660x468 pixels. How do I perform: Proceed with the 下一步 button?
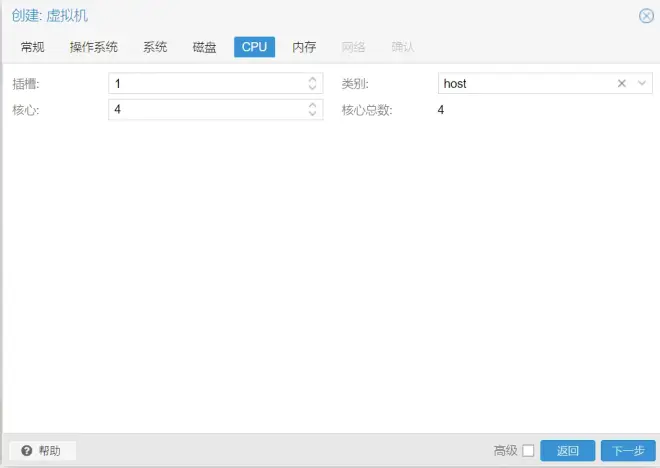pyautogui.click(x=628, y=451)
